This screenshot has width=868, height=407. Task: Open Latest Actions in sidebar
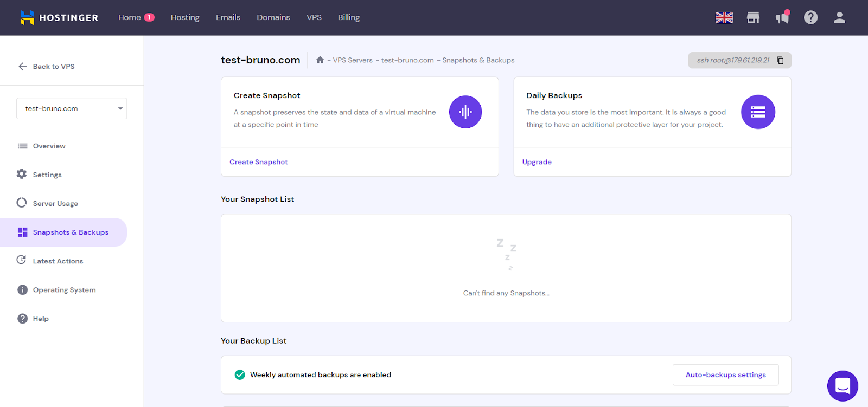(x=58, y=261)
